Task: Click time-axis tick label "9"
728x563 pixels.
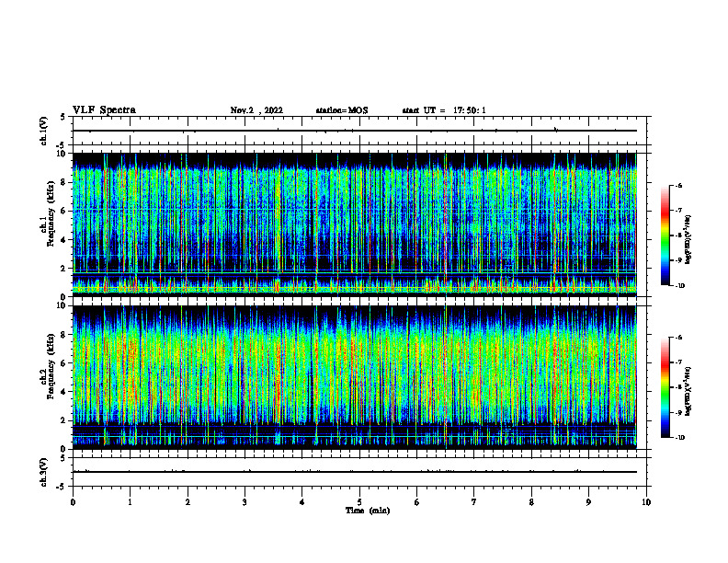Action: click(x=588, y=502)
